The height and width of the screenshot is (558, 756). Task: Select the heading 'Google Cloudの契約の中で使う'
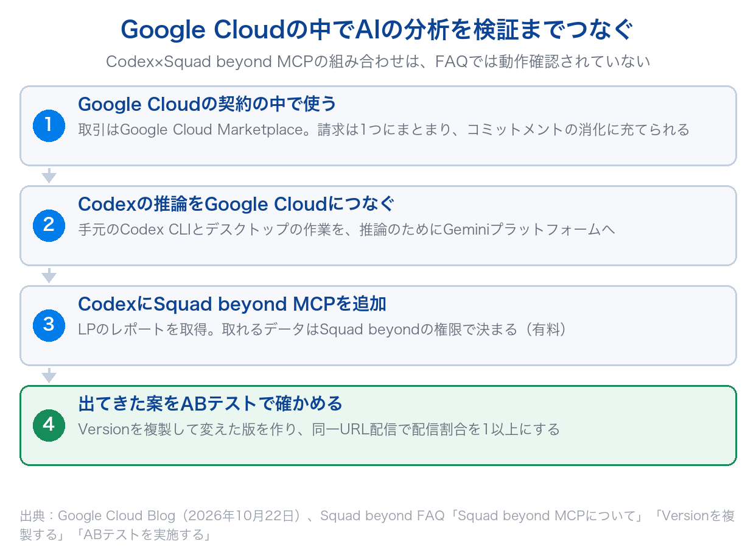tap(207, 104)
